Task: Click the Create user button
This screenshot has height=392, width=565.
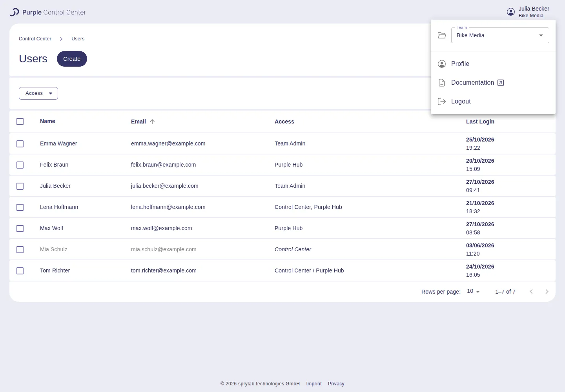Action: click(x=72, y=59)
